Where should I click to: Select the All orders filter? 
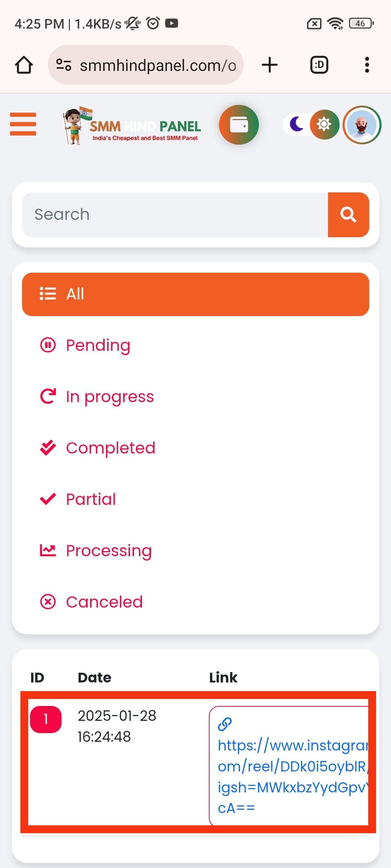(x=195, y=294)
